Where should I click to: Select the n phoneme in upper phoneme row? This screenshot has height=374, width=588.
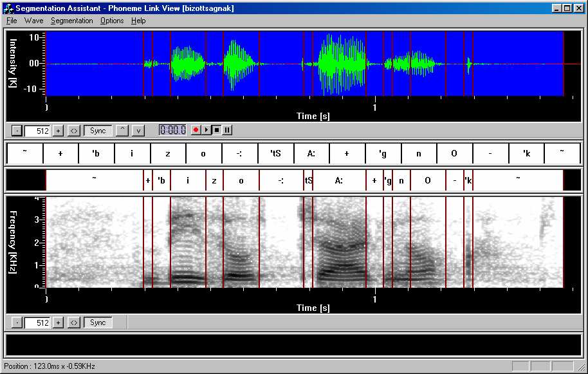point(419,153)
